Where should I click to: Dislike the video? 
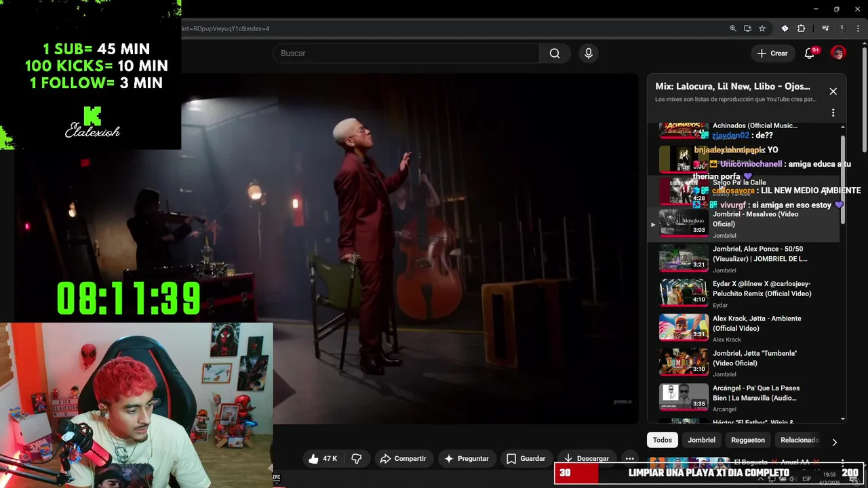(357, 459)
